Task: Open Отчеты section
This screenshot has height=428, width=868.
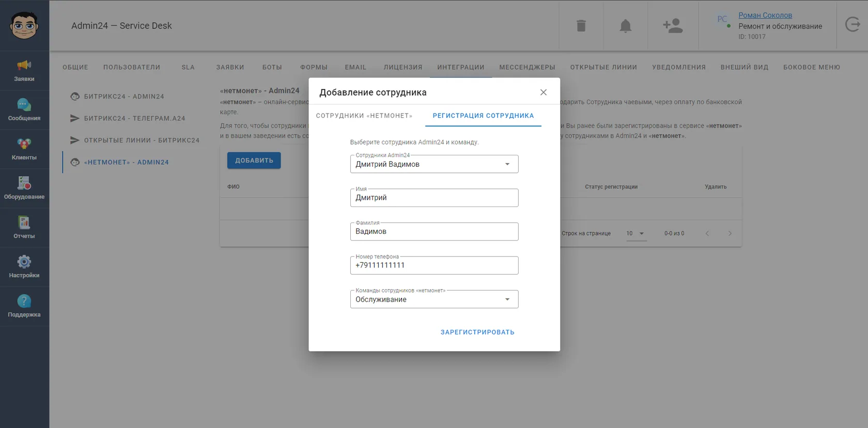Action: click(x=24, y=228)
